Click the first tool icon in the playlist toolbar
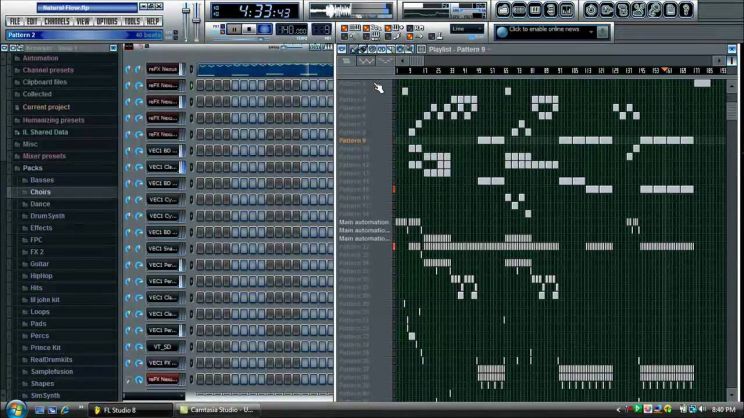This screenshot has height=418, width=744. tap(353, 49)
